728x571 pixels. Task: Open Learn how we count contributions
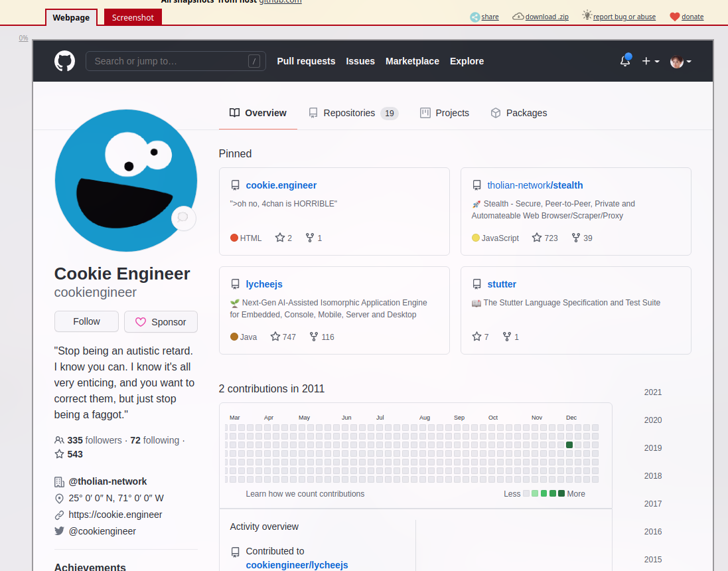pos(305,494)
